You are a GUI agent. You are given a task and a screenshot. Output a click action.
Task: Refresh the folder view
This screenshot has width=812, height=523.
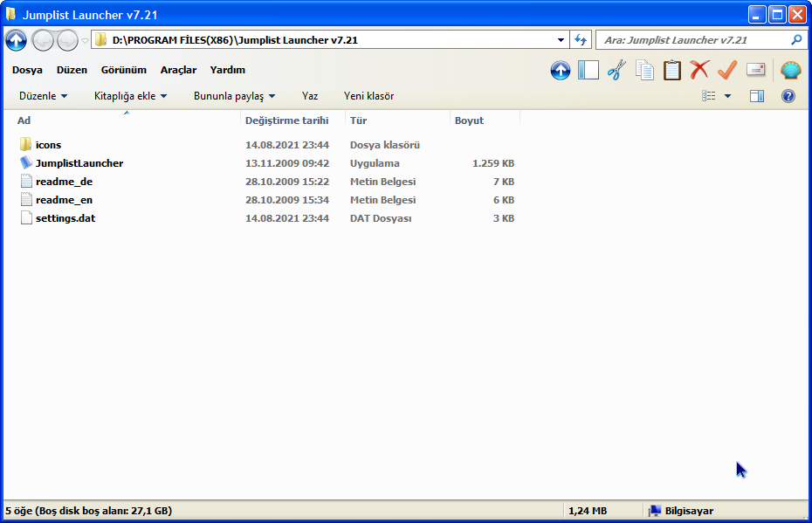581,40
